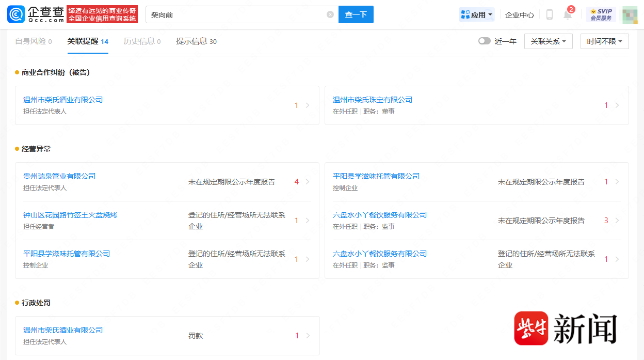Screen dimensions: 644x360
Task: Expand the 罚款 row arrow under 行政处罚
Action: [x=308, y=336]
